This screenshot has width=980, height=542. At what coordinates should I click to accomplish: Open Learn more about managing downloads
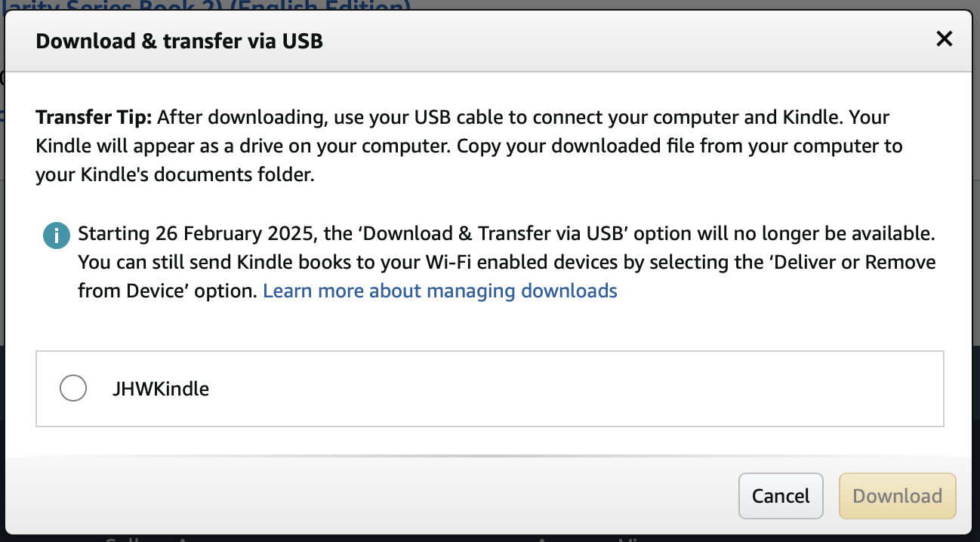[x=440, y=291]
